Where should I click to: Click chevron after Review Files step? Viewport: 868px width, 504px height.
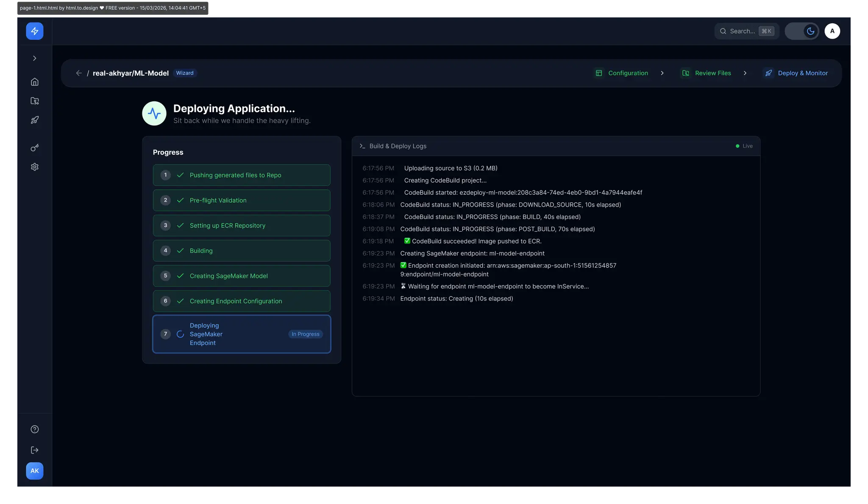[x=745, y=73]
